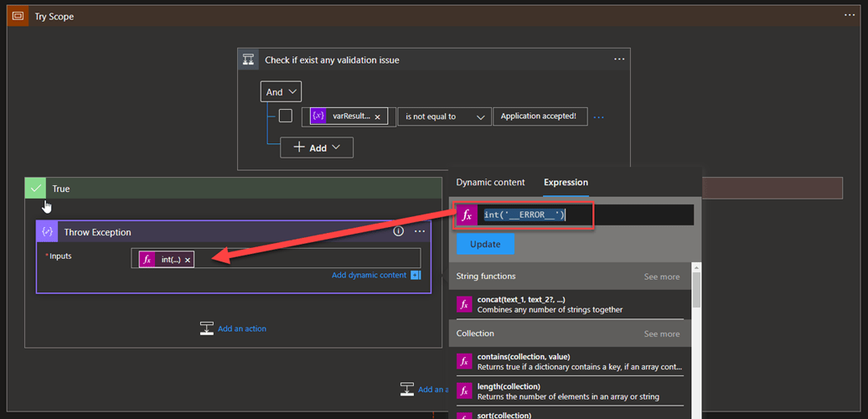The height and width of the screenshot is (419, 868).
Task: Click 'Check if exist any validation issue' title
Action: [x=332, y=59]
